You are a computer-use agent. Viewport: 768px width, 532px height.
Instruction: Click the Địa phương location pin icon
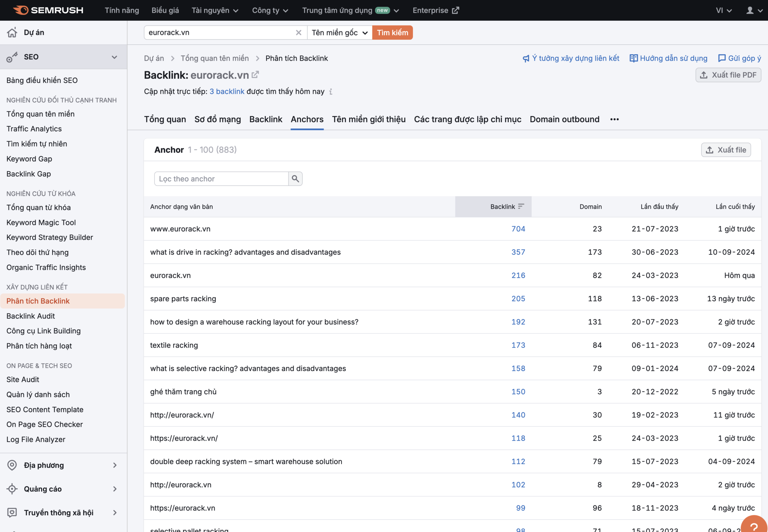[x=12, y=465]
